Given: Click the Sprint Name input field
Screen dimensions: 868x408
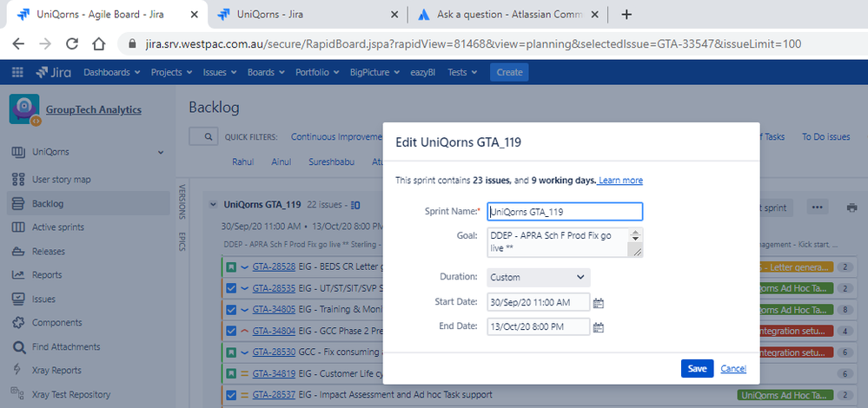Looking at the screenshot, I should tap(565, 211).
